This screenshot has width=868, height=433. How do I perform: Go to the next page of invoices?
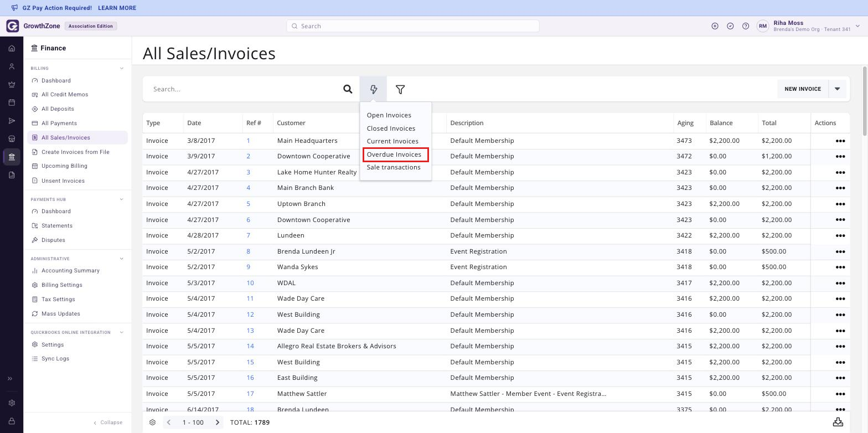(x=218, y=422)
